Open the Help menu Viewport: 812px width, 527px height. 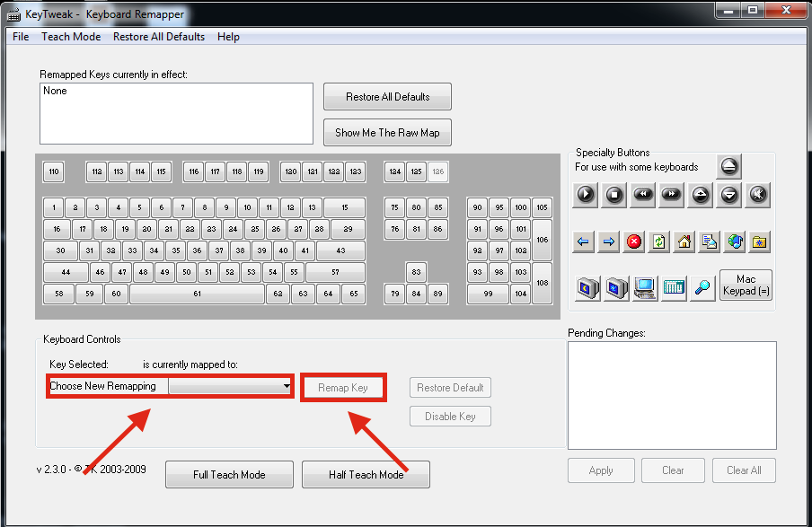[228, 37]
